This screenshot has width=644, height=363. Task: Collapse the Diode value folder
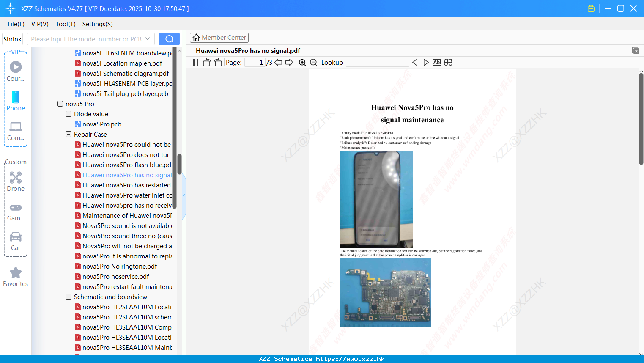click(x=69, y=114)
